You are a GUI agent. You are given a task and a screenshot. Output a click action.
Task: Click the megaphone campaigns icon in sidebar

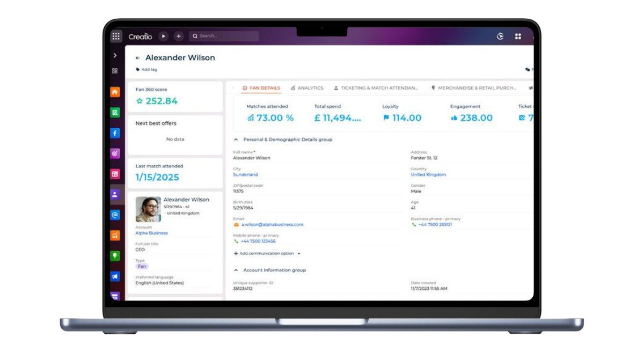[115, 276]
